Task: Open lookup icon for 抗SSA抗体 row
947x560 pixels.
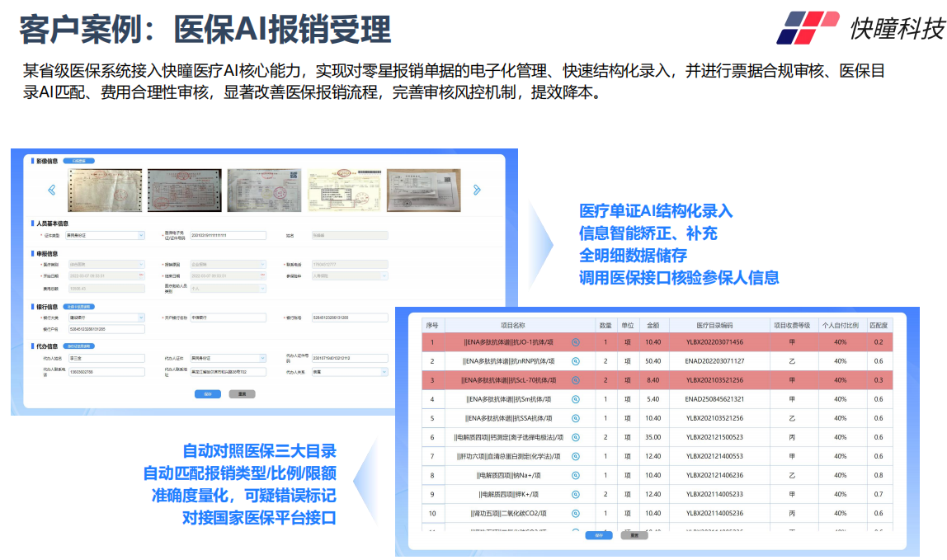Action: [x=576, y=418]
